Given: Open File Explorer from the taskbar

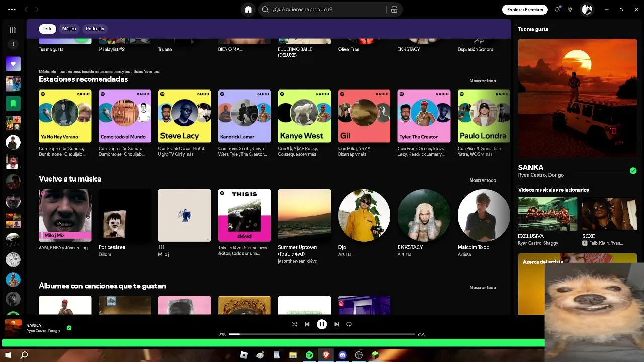Looking at the screenshot, I should click(293, 355).
